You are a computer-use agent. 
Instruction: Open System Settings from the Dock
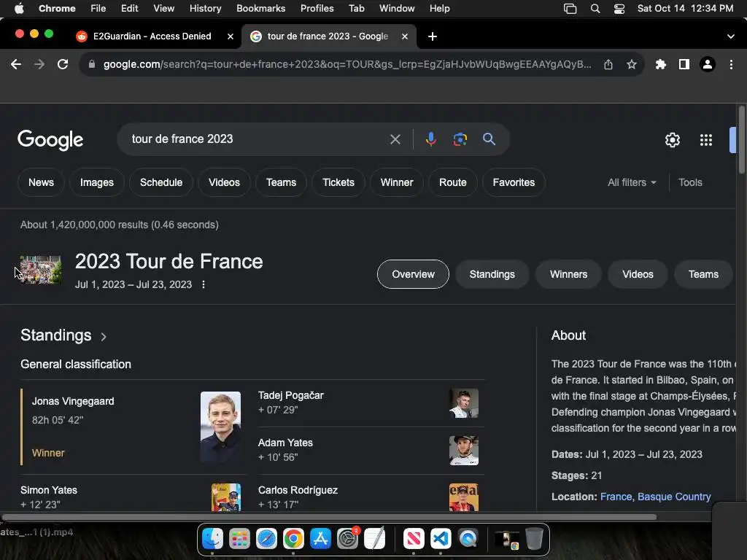tap(347, 539)
